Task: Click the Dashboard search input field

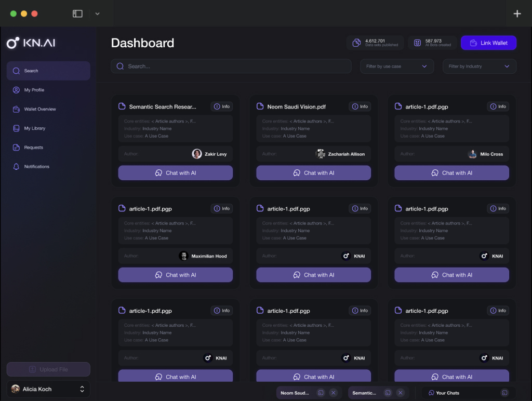Action: [x=231, y=66]
